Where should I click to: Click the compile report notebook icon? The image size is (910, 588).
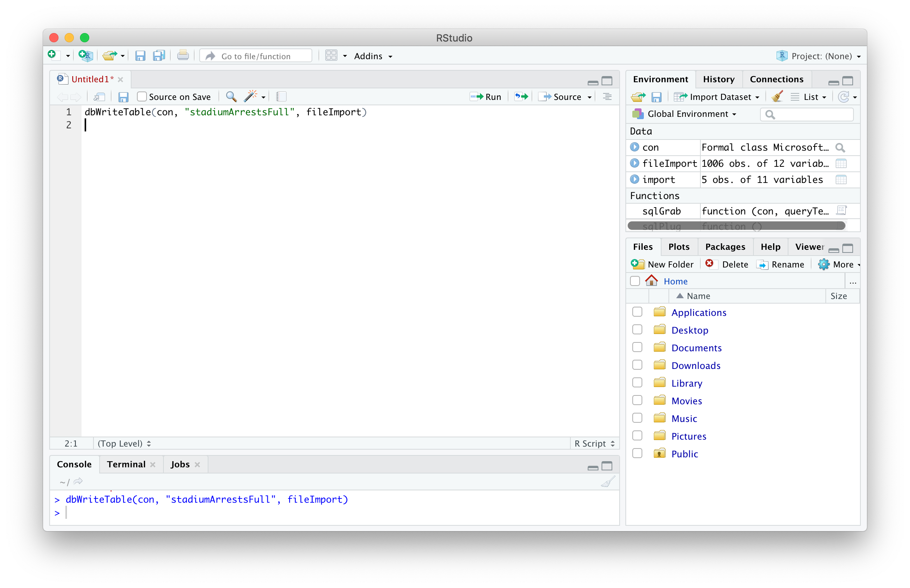click(x=282, y=96)
